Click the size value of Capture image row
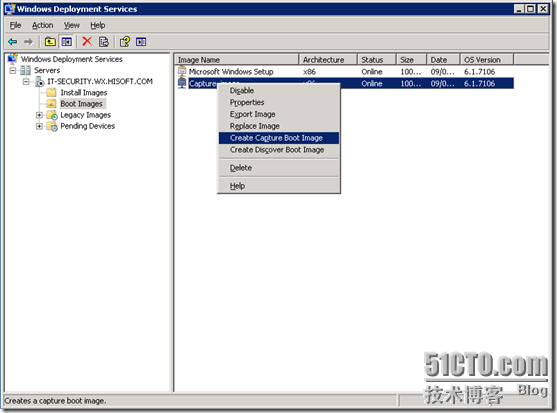The width and height of the screenshot is (557, 413). tap(411, 83)
